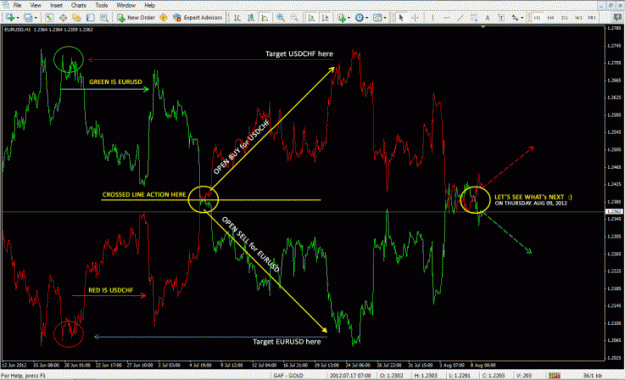
Task: Select the H4 timeframe
Action: pos(551,18)
